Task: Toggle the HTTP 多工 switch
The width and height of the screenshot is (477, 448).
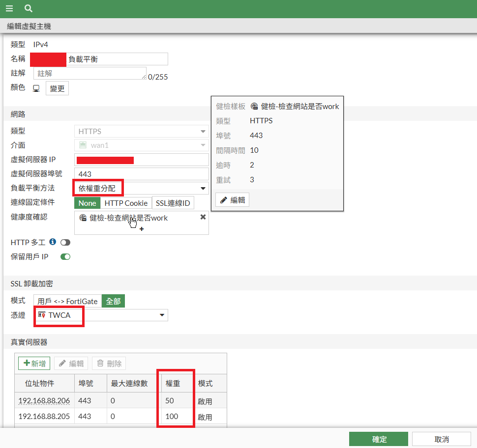Action: pyautogui.click(x=65, y=243)
